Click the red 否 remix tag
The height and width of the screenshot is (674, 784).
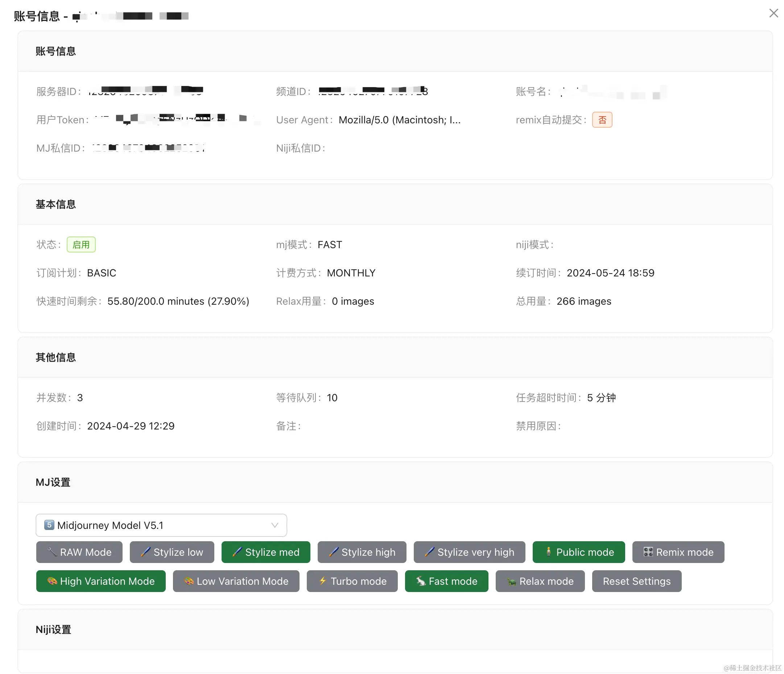pos(602,120)
